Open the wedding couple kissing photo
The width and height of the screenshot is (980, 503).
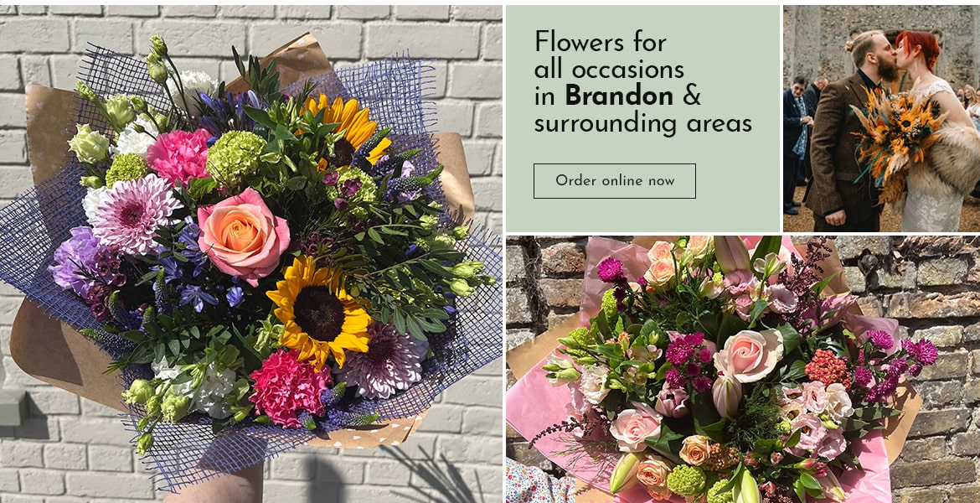point(881,119)
